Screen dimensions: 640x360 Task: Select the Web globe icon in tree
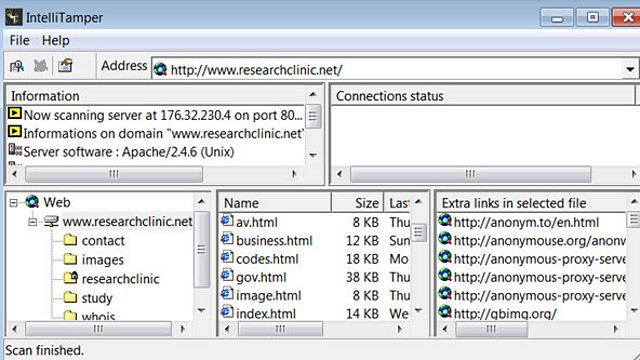click(x=32, y=202)
